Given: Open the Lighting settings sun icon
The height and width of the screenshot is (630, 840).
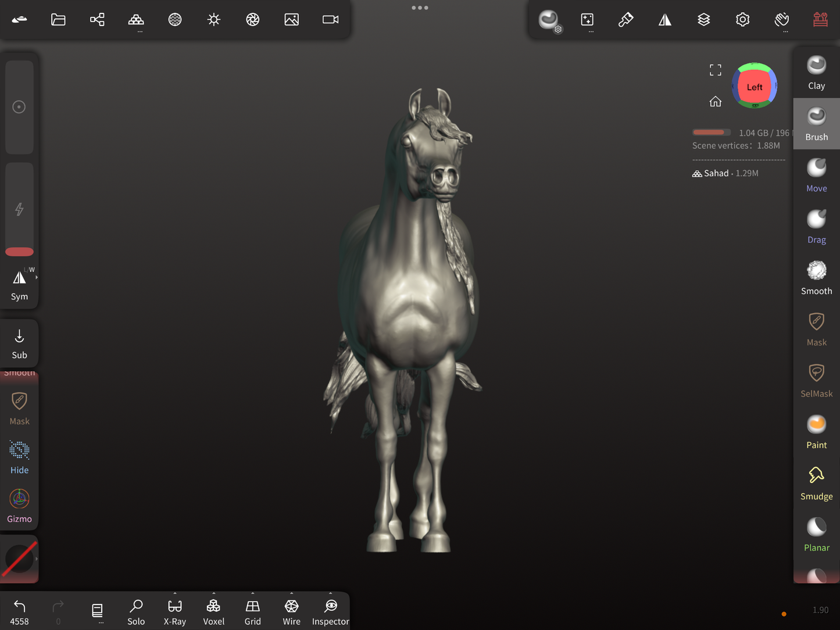Looking at the screenshot, I should 214,20.
